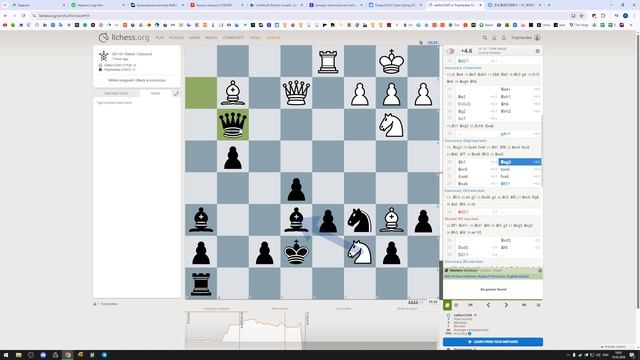Click the black knight on f3

[360, 220]
